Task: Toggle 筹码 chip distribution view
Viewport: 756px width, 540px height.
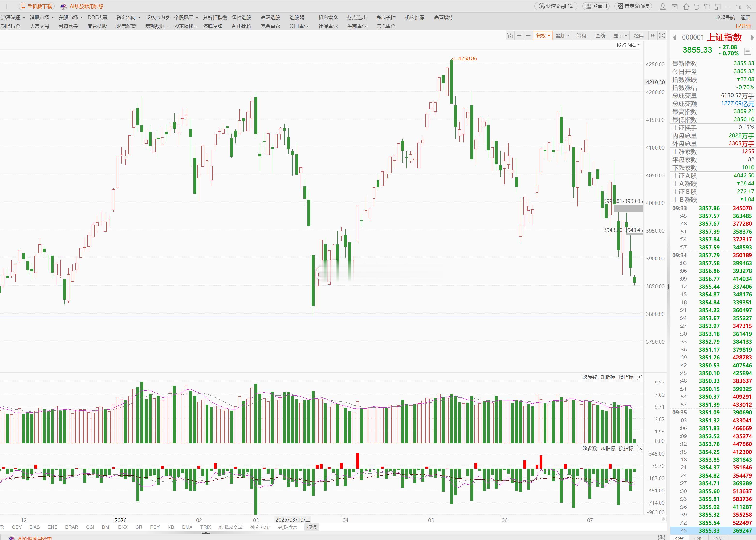Action: pyautogui.click(x=581, y=36)
